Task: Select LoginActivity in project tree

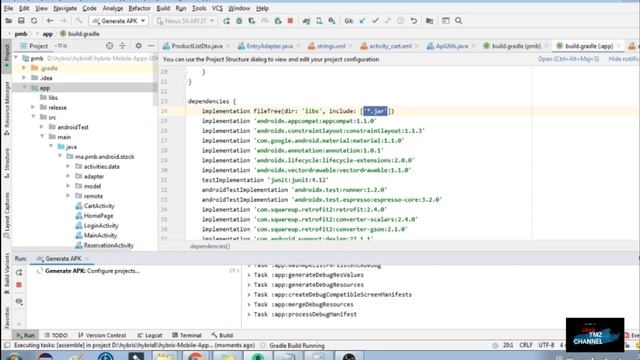Action: click(x=101, y=226)
